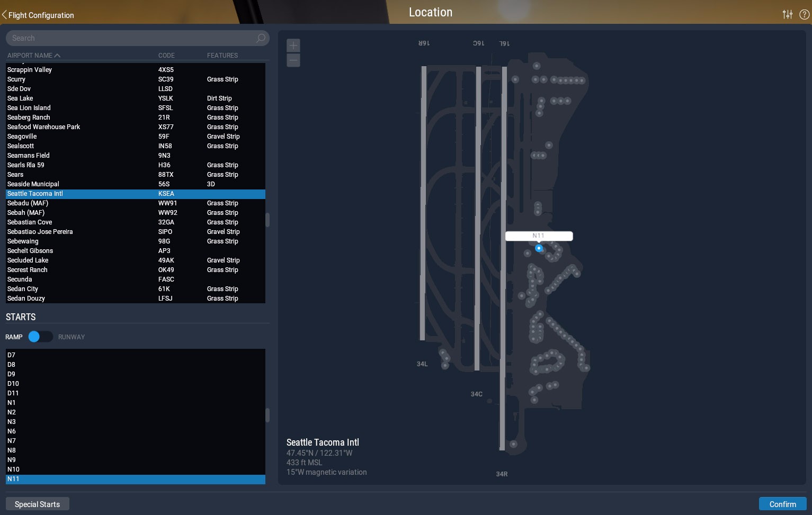Open the settings sliders icon top right
This screenshot has height=515, width=812.
(788, 14)
